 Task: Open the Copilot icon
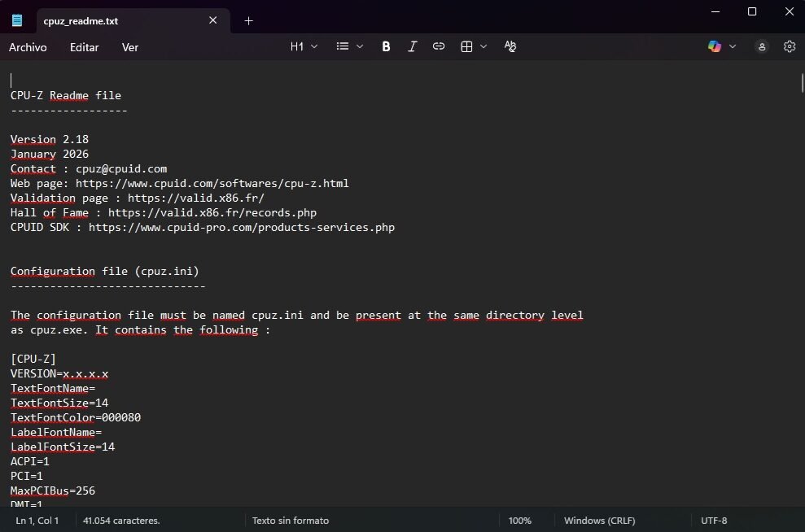tap(715, 47)
